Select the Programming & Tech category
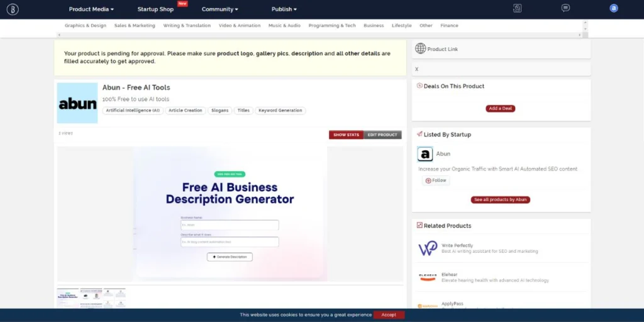 pyautogui.click(x=332, y=25)
